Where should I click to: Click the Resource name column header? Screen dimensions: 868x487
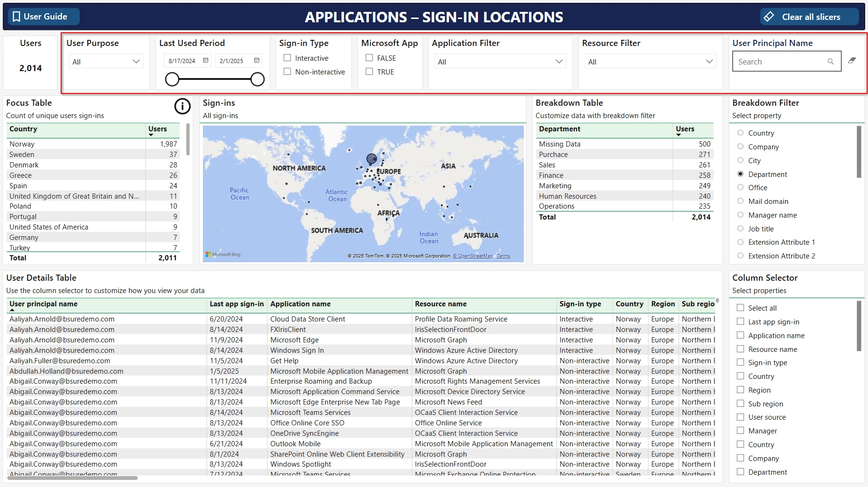click(x=440, y=304)
